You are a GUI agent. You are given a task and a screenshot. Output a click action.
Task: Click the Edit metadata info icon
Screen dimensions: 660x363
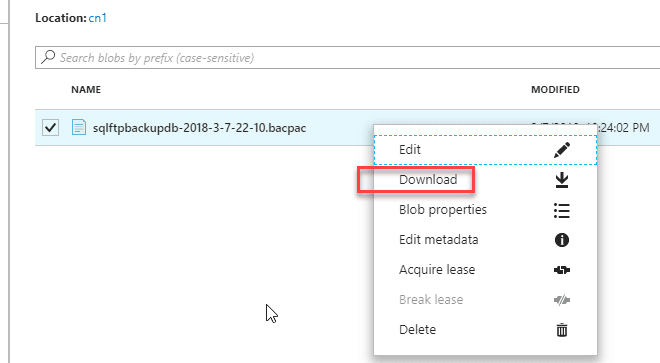pyautogui.click(x=562, y=240)
